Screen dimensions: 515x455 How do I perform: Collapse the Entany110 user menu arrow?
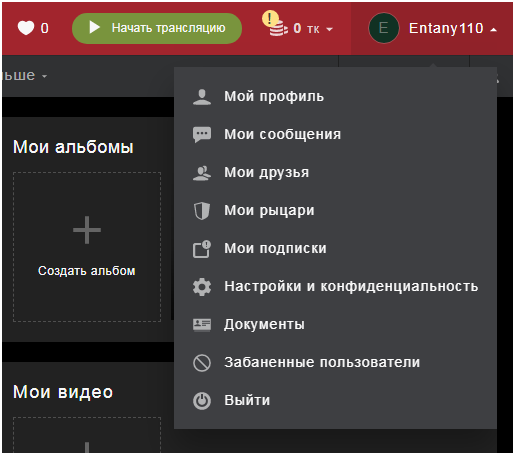[493, 30]
